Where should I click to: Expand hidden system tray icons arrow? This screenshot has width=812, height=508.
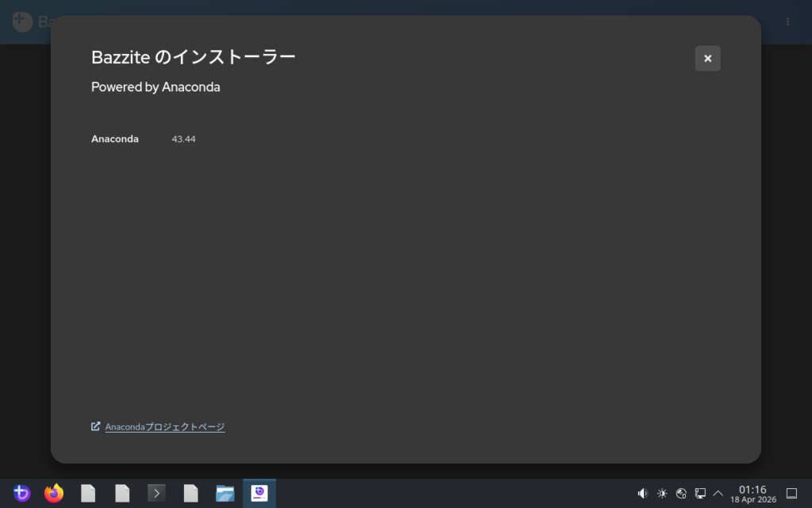pyautogui.click(x=718, y=494)
